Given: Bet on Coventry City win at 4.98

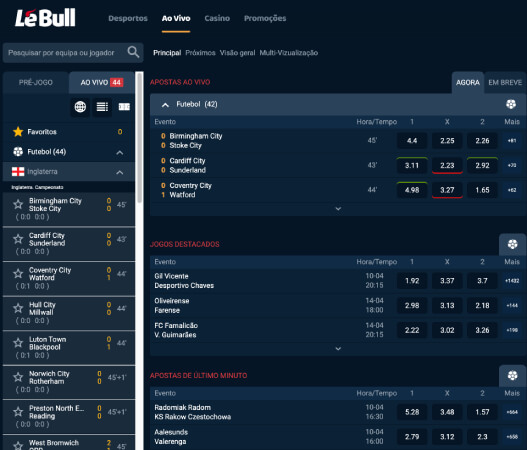Looking at the screenshot, I should (412, 190).
